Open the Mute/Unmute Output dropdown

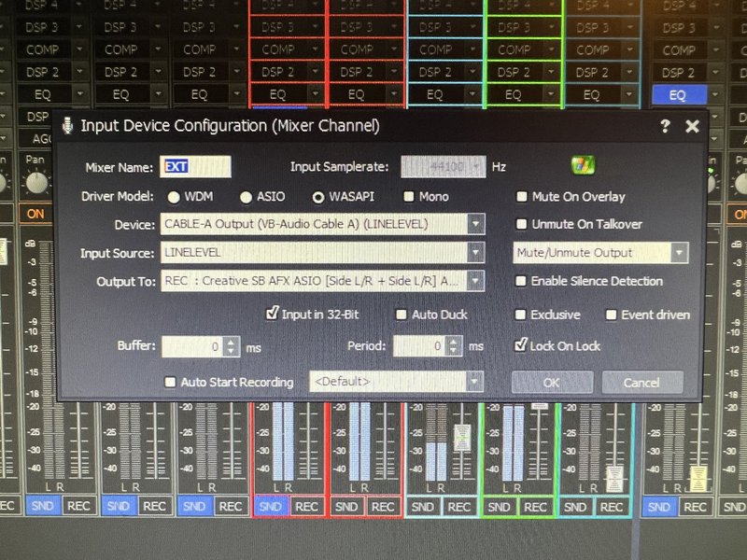tap(680, 253)
